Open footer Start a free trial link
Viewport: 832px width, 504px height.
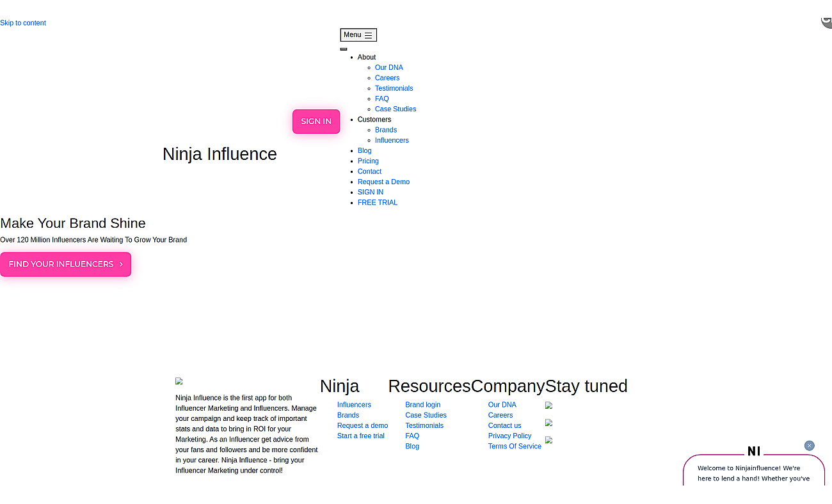click(361, 436)
